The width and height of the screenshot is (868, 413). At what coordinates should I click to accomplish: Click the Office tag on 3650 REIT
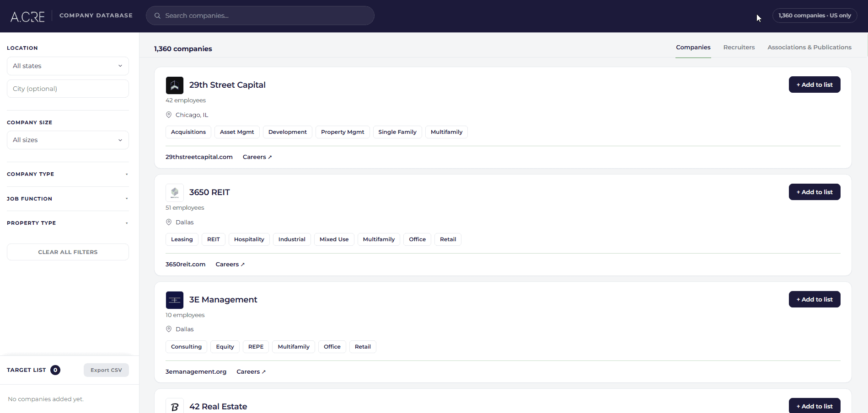[x=418, y=239]
